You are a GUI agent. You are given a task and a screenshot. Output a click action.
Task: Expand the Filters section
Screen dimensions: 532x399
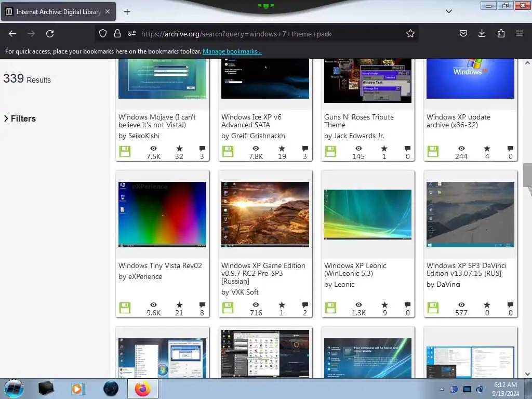pos(20,118)
